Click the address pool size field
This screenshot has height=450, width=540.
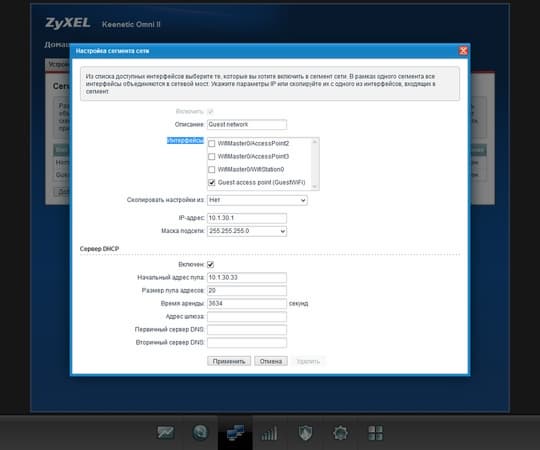[247, 291]
